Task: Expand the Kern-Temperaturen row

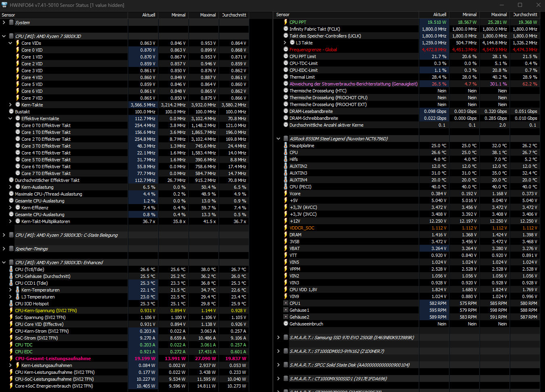Action: point(10,290)
